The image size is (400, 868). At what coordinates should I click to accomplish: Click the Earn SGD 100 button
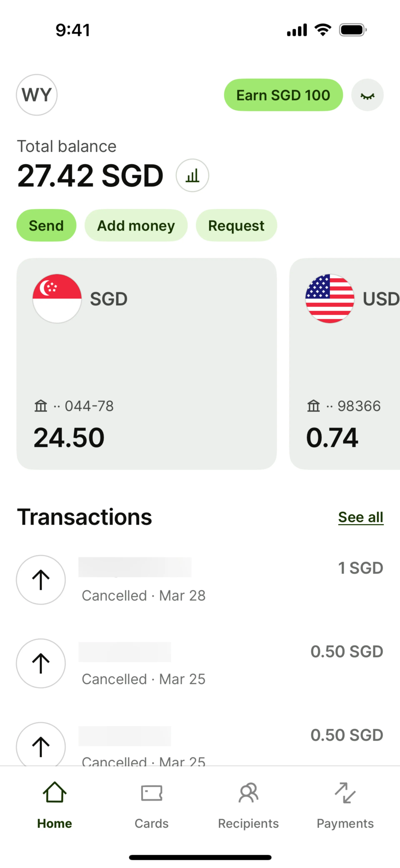tap(283, 95)
